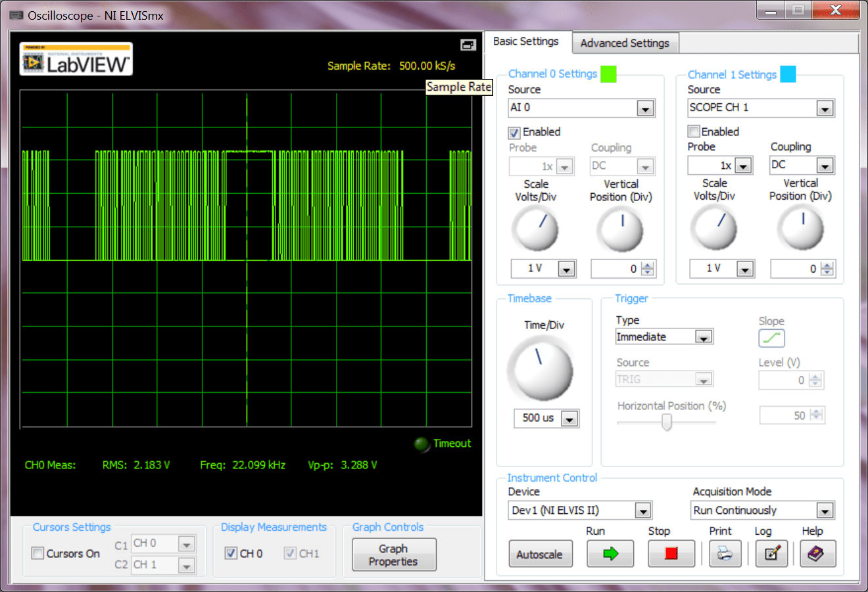
Task: Switch to the Advanced Settings tab
Action: pos(625,43)
